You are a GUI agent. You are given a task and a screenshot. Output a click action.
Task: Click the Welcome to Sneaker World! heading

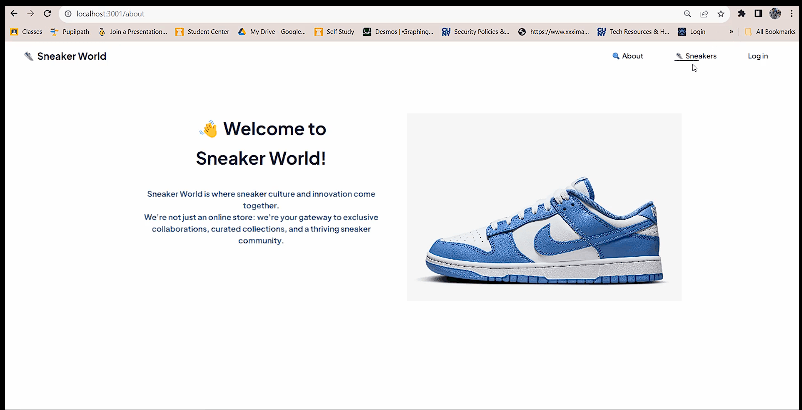(261, 144)
